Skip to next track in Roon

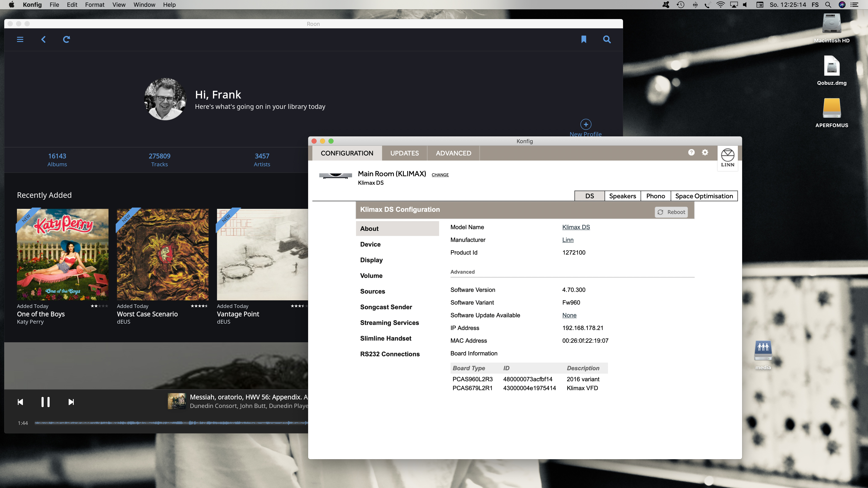(71, 402)
